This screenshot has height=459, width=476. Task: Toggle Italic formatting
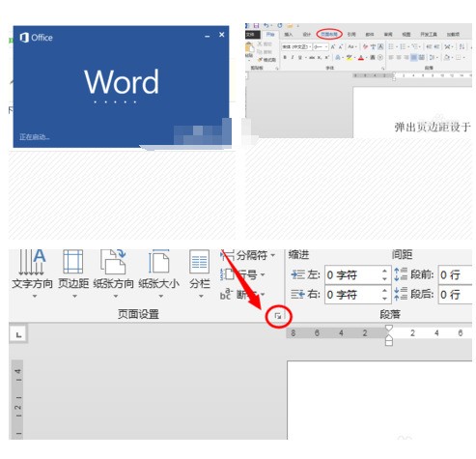(x=293, y=57)
